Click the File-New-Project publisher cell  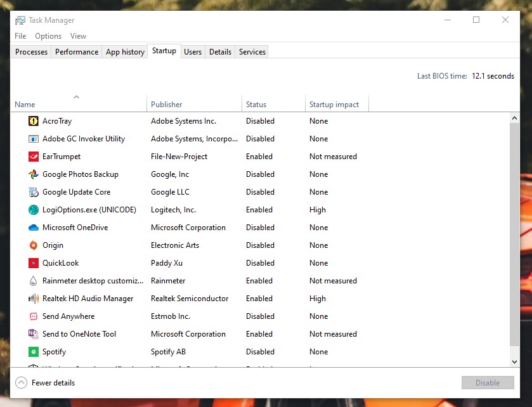(179, 157)
